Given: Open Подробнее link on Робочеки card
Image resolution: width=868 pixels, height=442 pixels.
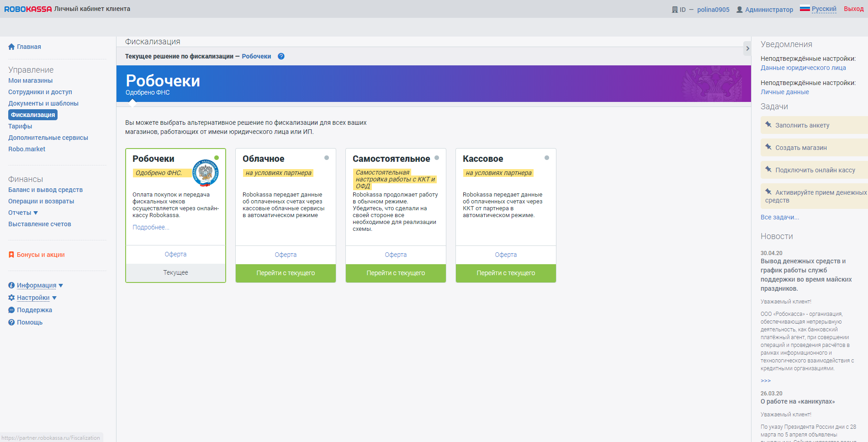Looking at the screenshot, I should 151,227.
